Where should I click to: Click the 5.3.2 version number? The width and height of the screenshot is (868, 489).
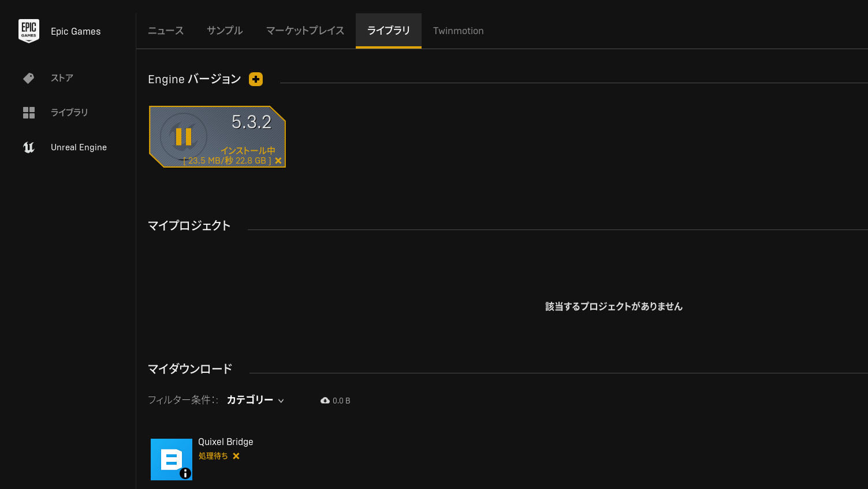tap(251, 122)
